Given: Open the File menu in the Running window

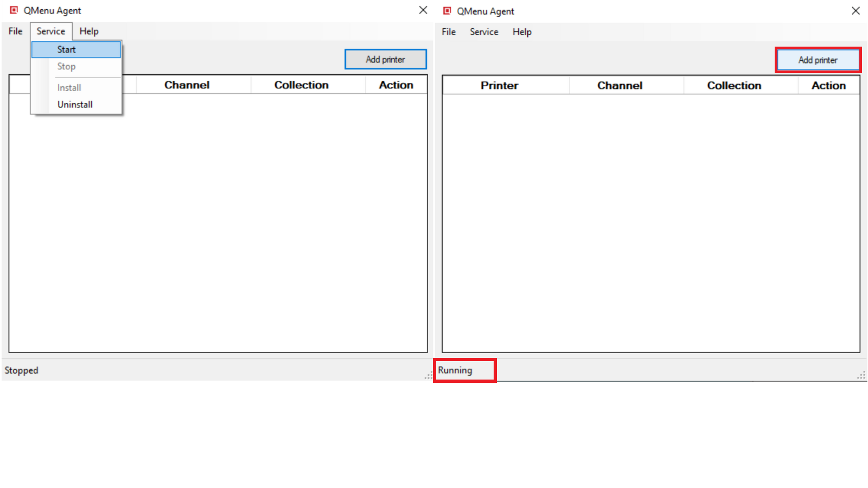Looking at the screenshot, I should point(449,32).
